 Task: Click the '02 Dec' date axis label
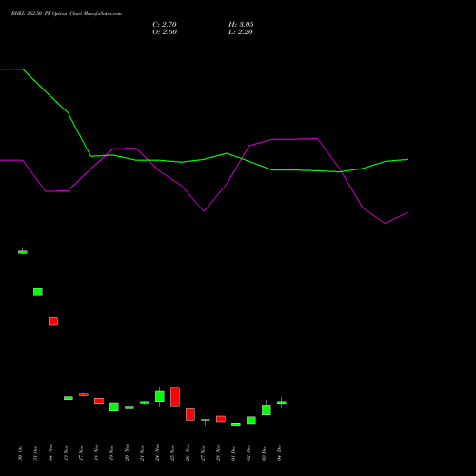tap(248, 453)
